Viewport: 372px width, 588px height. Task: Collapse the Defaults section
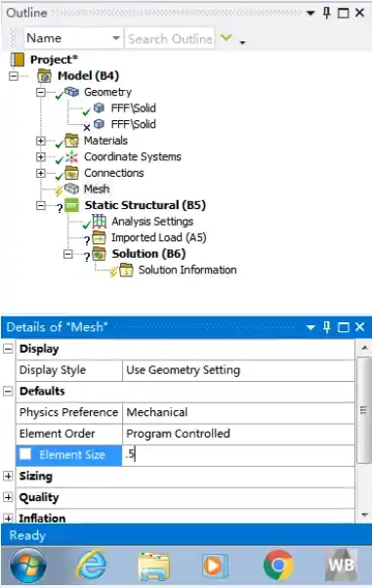[8, 391]
